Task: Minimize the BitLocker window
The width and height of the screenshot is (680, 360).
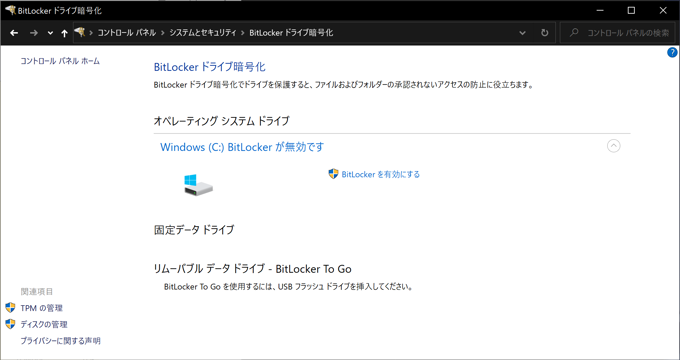Action: [600, 10]
